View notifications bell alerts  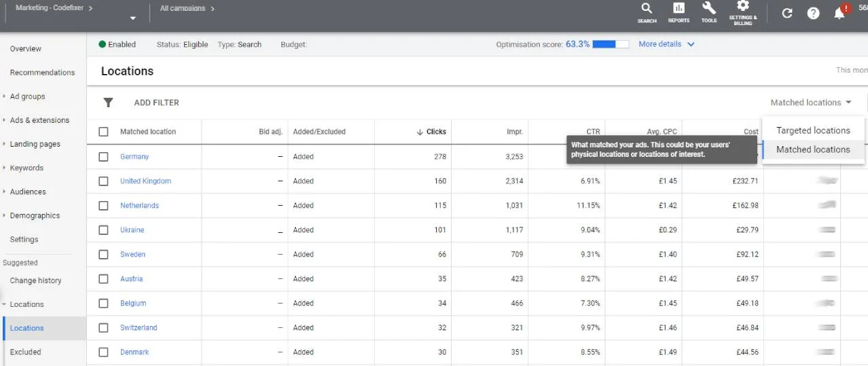point(839,13)
